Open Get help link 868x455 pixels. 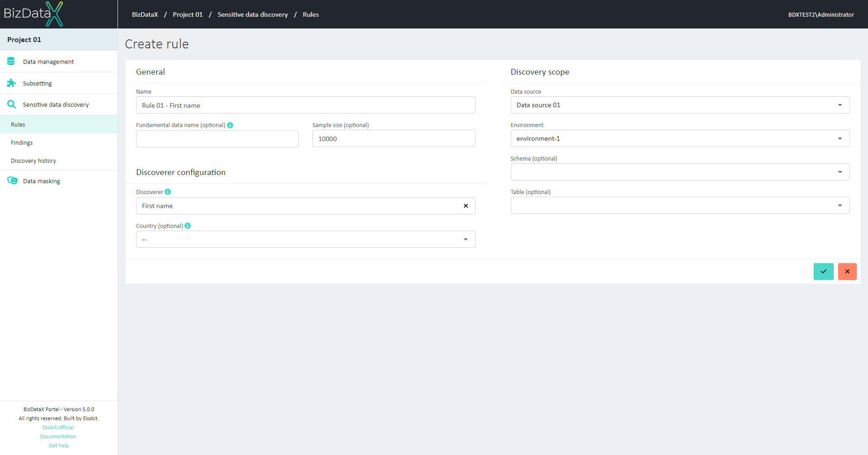pyautogui.click(x=59, y=446)
